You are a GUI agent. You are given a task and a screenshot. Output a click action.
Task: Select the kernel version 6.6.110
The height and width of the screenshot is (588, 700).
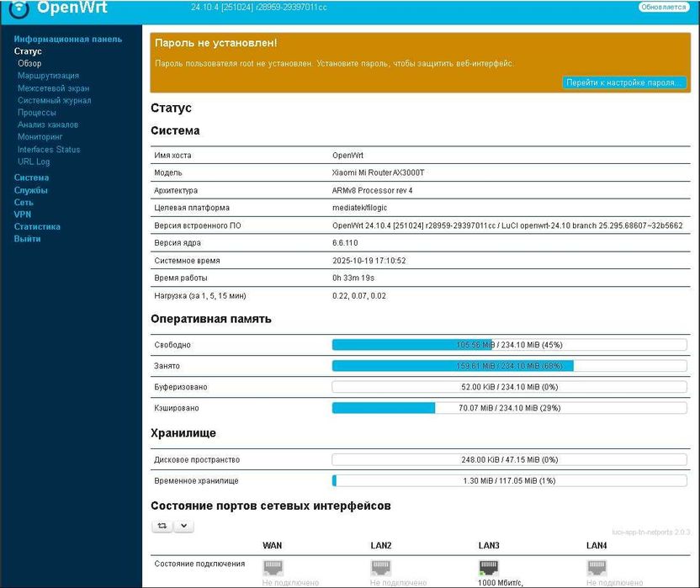[x=345, y=243]
